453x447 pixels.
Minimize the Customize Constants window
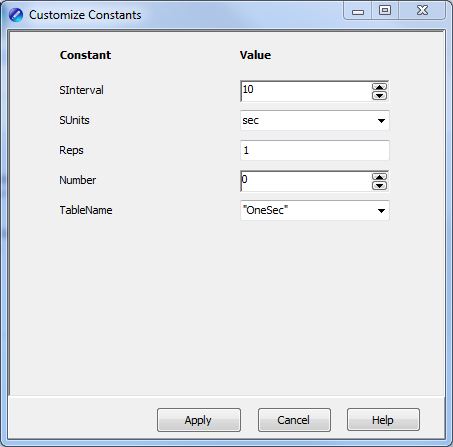coord(358,11)
